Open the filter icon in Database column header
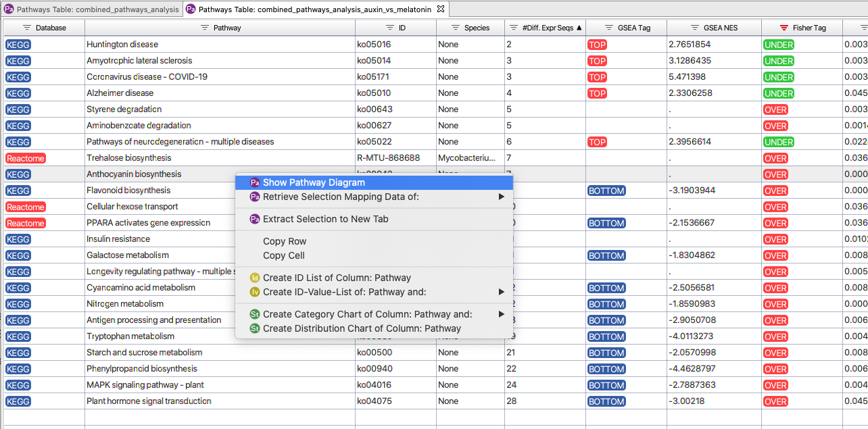Screen dimensions: 868x429 (27, 28)
